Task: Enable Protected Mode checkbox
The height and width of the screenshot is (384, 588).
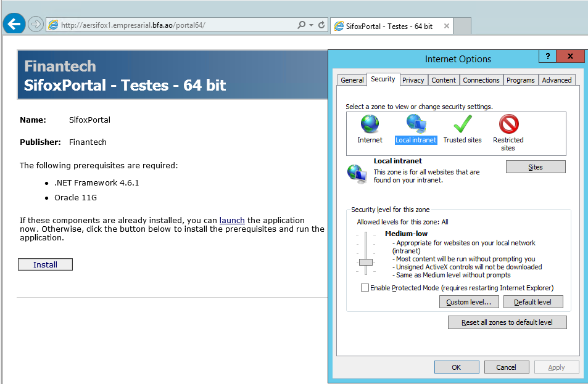Action: click(365, 288)
